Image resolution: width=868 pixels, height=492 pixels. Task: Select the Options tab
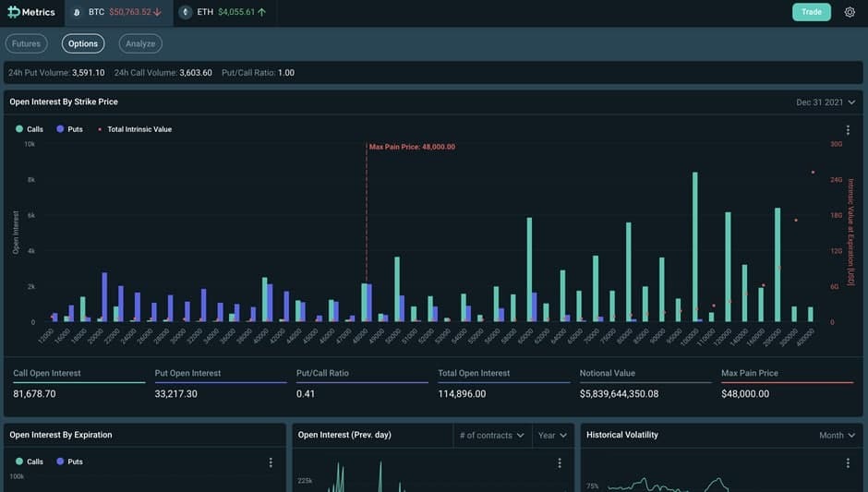click(83, 43)
